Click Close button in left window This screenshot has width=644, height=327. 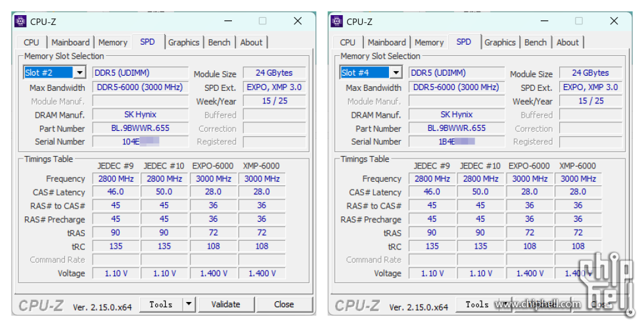pyautogui.click(x=284, y=305)
